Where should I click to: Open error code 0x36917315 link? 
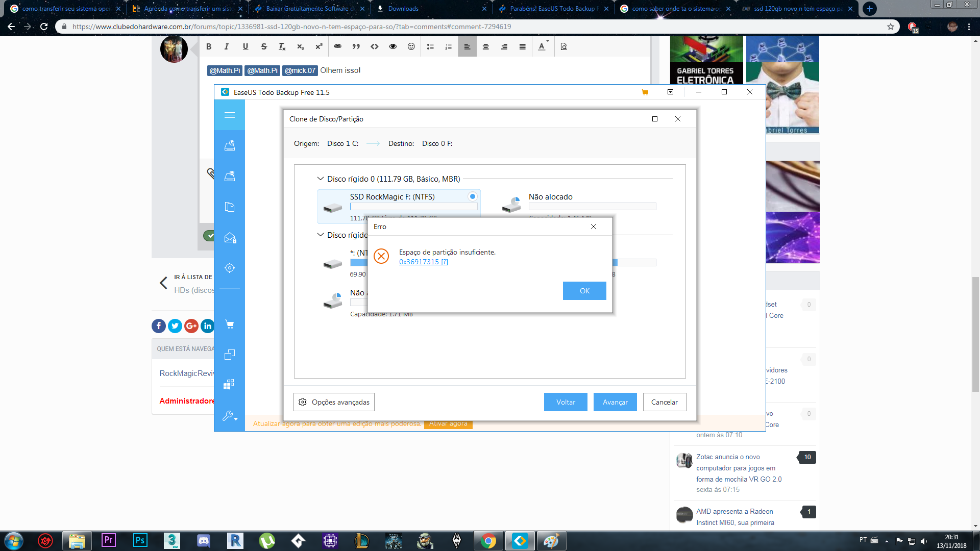point(423,262)
